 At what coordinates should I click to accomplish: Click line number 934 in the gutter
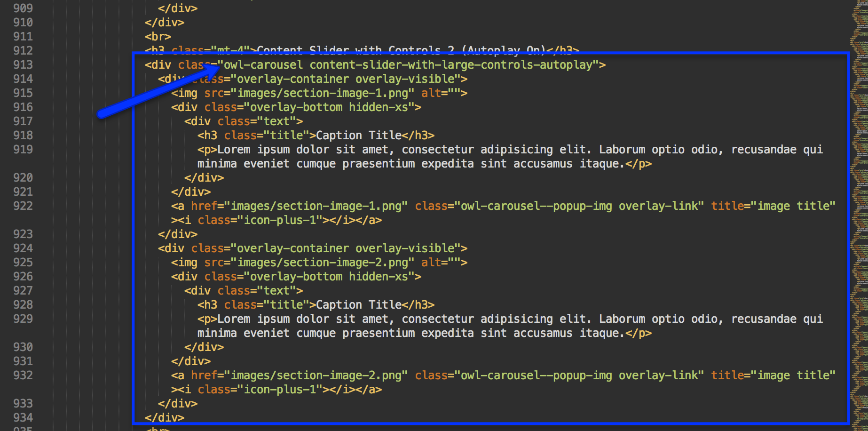(x=23, y=418)
